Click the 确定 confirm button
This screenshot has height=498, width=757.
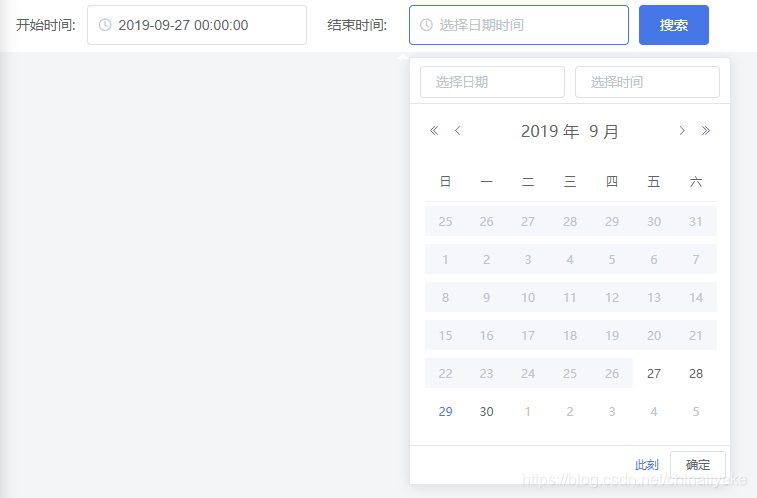click(698, 465)
